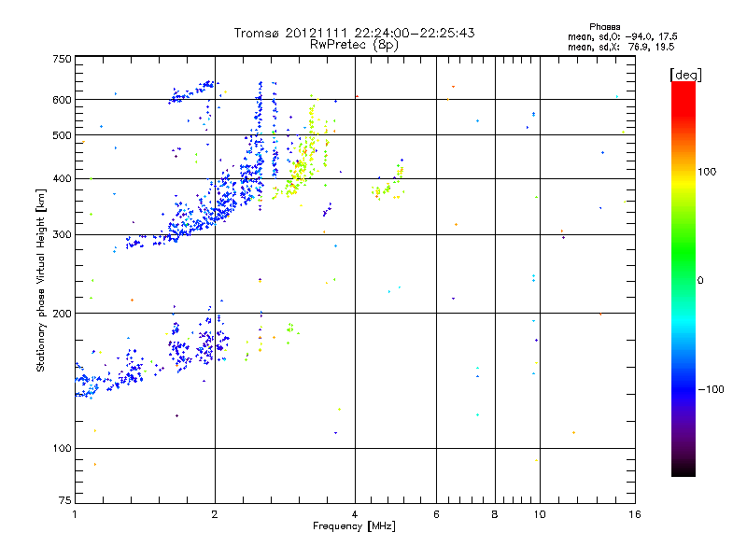Screen dimensions: 747x560
Task: Click the 'mean, sd,O: -94.0, 17.5' line
Action: (622, 37)
